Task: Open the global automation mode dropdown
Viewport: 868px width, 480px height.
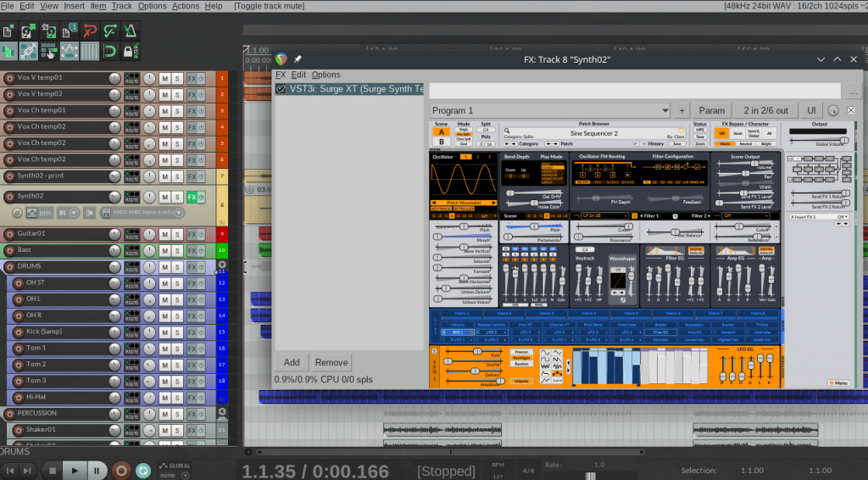Action: (x=175, y=471)
